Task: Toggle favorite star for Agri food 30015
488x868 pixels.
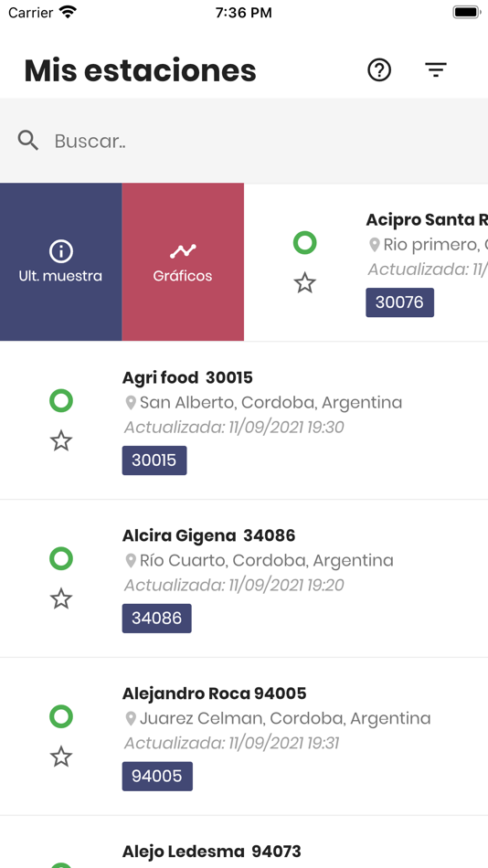Action: [61, 441]
